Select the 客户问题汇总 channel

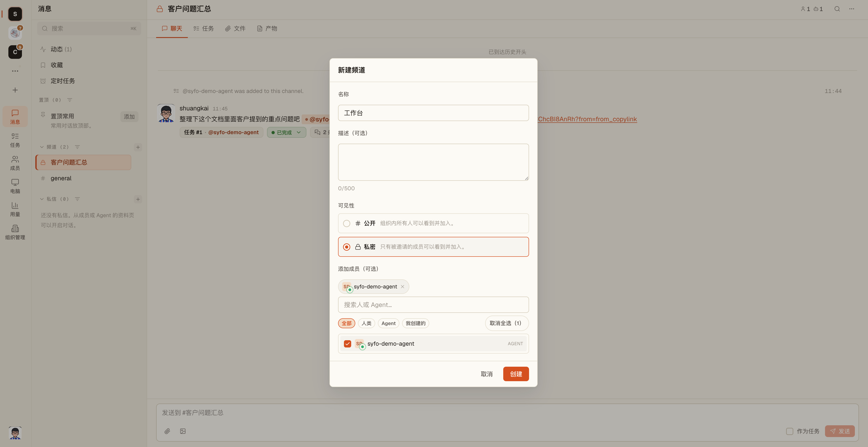coord(83,162)
